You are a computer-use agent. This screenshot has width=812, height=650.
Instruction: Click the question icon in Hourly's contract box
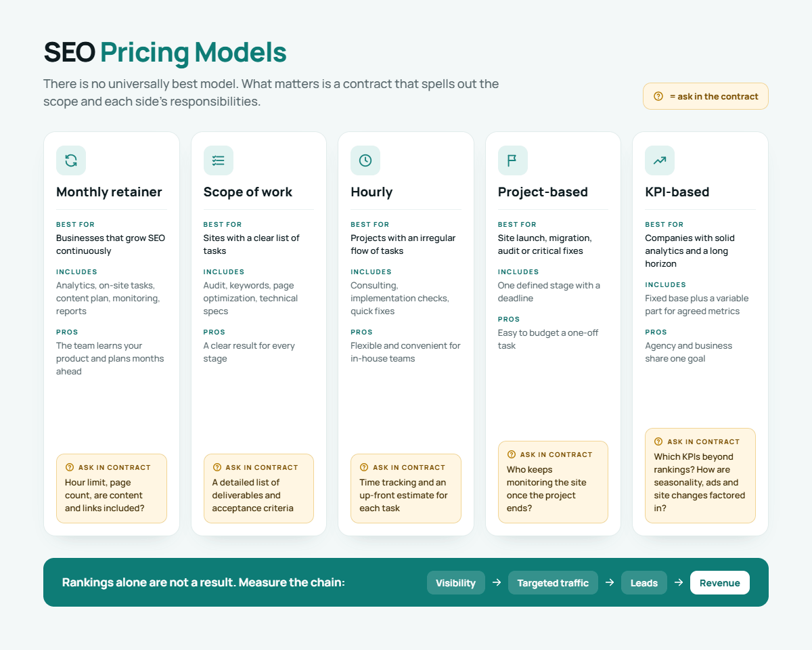(364, 467)
